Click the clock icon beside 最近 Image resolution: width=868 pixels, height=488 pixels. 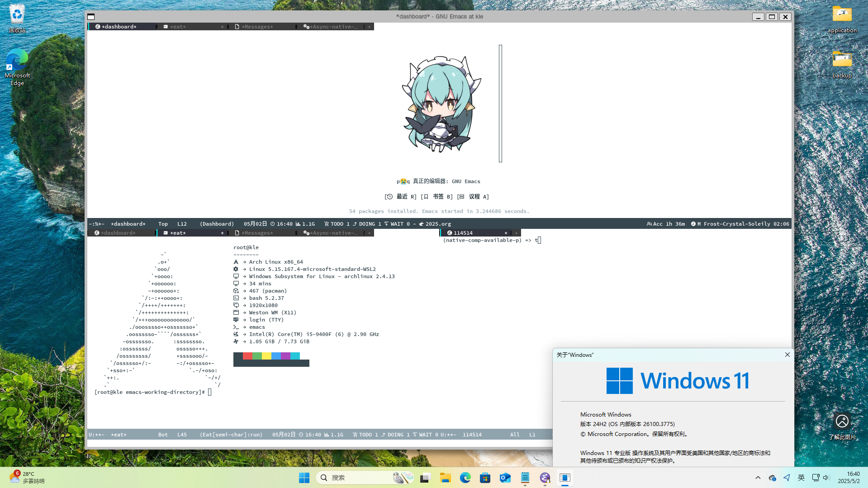389,197
